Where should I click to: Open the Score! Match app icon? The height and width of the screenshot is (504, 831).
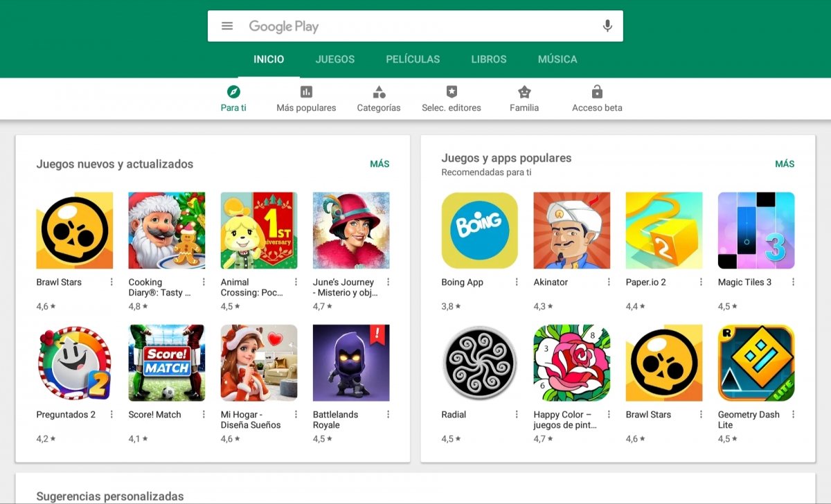(167, 363)
